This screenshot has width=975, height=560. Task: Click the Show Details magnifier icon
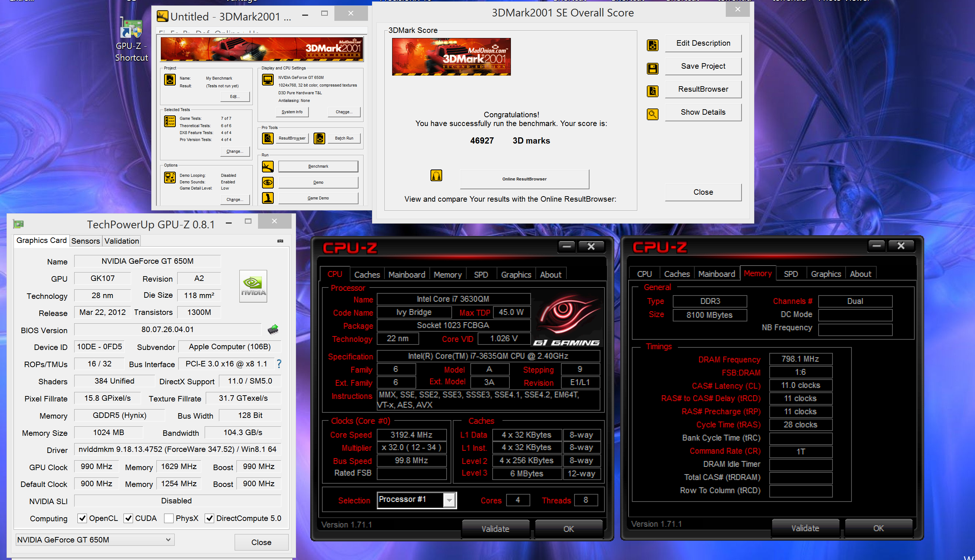click(x=652, y=114)
